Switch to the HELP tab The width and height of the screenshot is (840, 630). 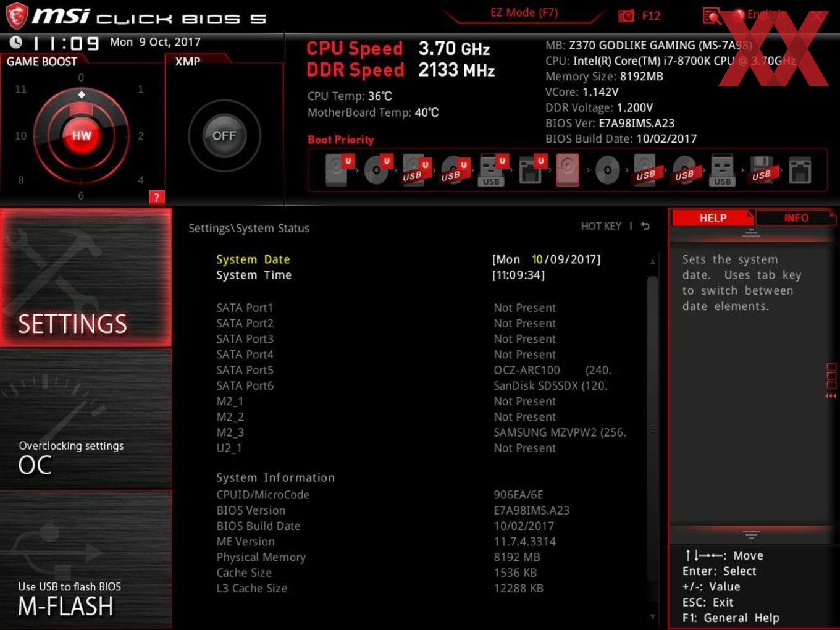(x=713, y=217)
